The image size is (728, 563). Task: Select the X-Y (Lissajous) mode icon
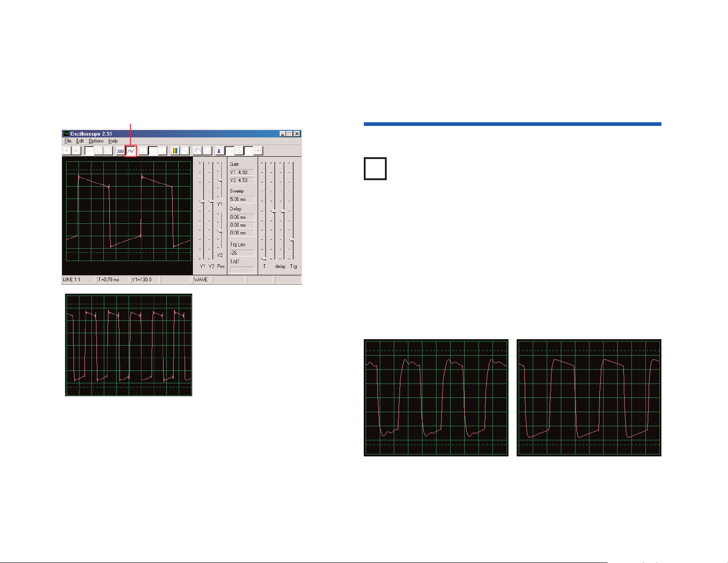(108, 151)
